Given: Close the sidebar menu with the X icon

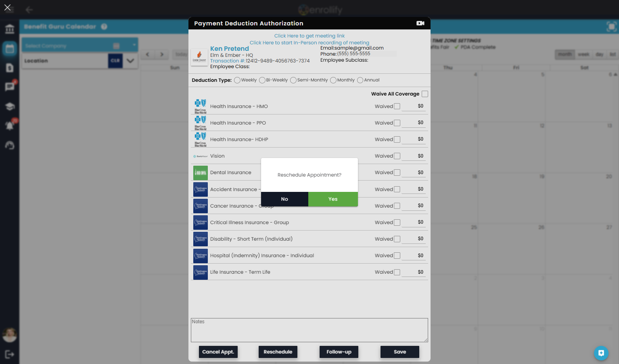Looking at the screenshot, I should pyautogui.click(x=8, y=8).
